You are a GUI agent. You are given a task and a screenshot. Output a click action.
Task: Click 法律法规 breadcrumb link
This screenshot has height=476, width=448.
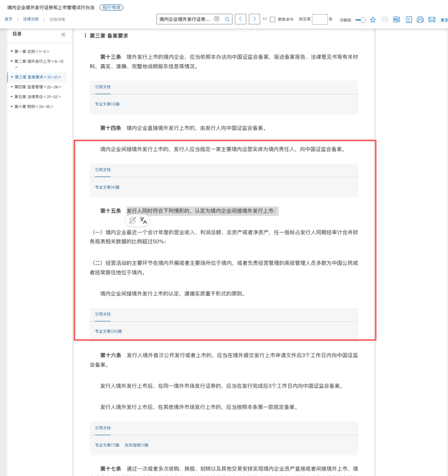pyautogui.click(x=31, y=19)
